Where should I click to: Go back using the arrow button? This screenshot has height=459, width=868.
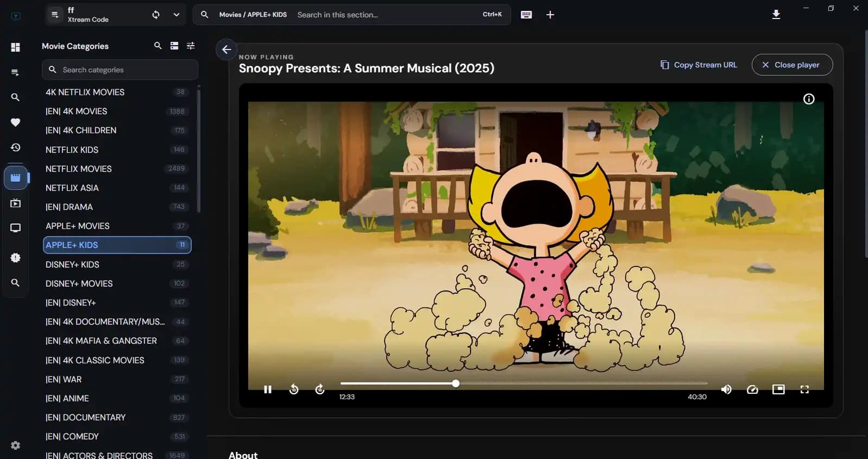226,49
